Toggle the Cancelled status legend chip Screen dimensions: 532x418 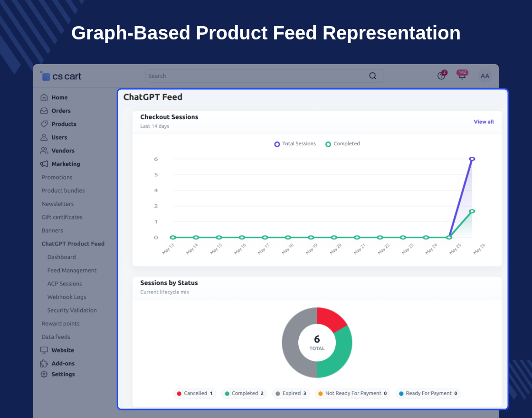pos(195,394)
